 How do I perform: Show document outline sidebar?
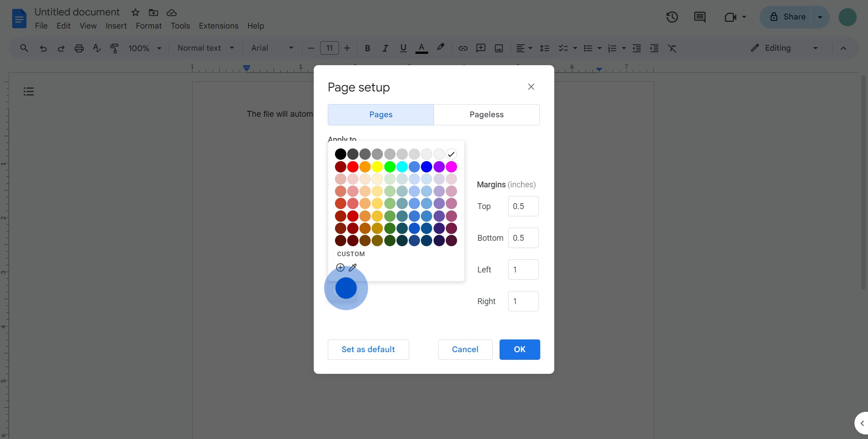pos(28,91)
